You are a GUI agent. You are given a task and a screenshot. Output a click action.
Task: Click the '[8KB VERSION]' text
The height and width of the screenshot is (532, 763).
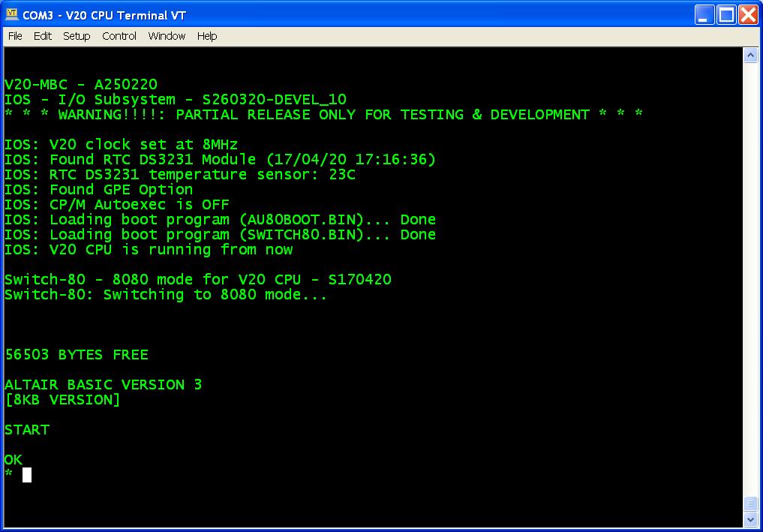coord(62,400)
